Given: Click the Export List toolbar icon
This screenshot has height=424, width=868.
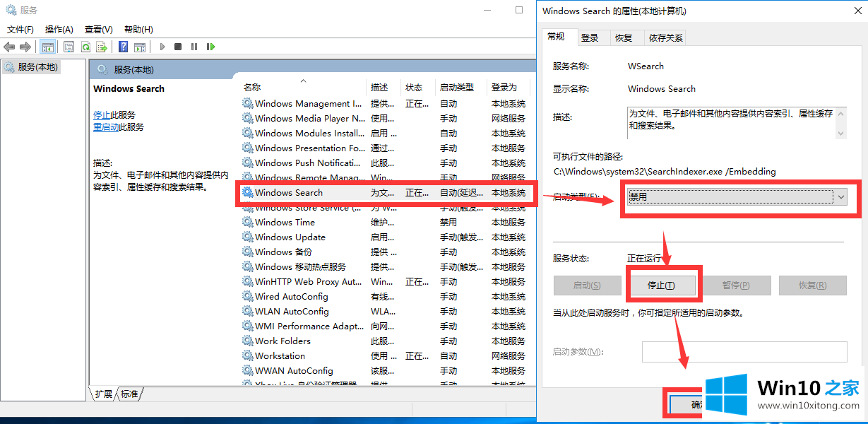Looking at the screenshot, I should point(102,47).
